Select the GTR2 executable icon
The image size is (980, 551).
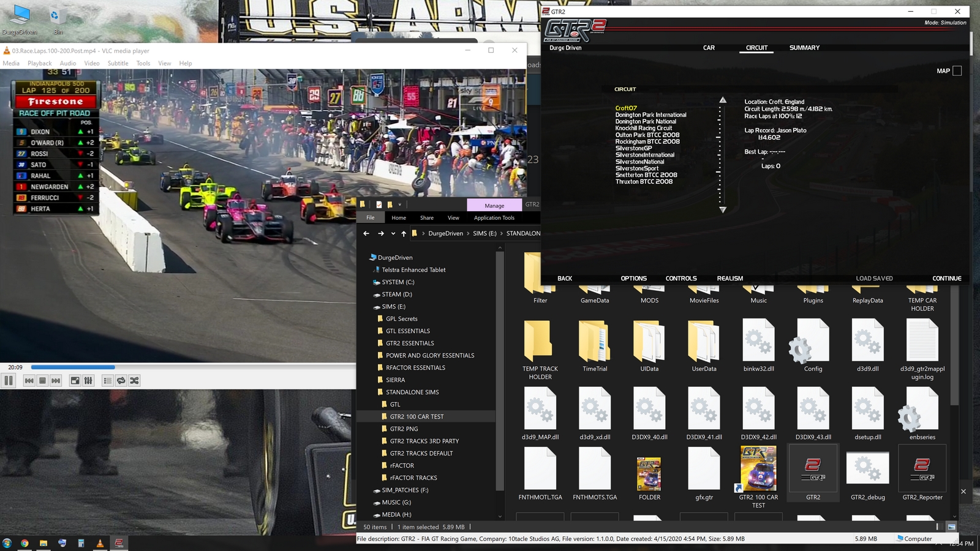click(x=813, y=473)
